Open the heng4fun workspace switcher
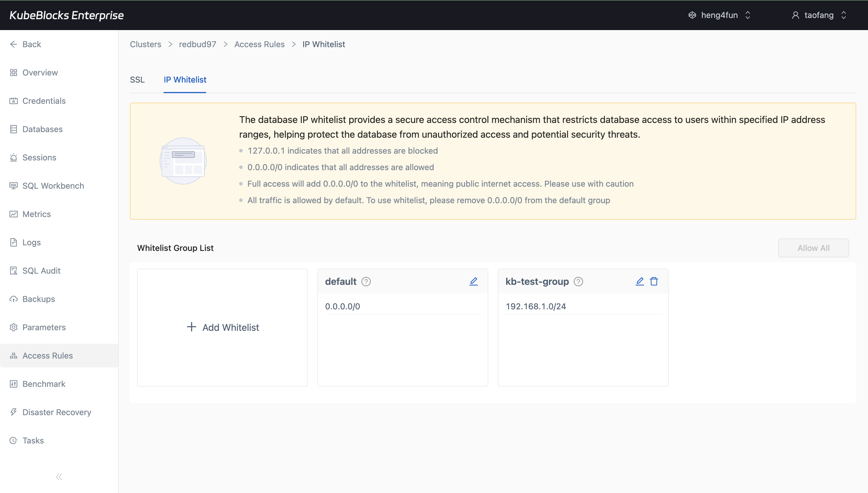 719,15
